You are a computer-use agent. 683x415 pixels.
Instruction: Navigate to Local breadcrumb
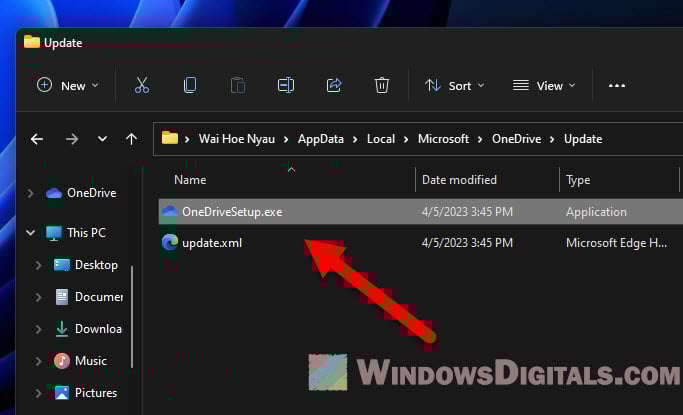point(381,139)
